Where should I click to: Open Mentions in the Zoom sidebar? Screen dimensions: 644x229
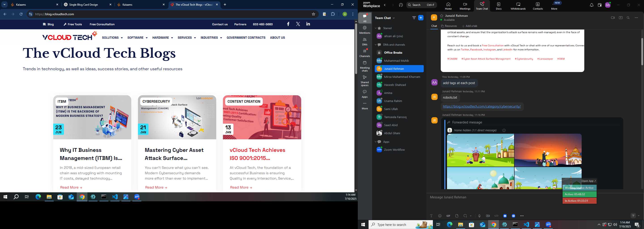[365, 30]
